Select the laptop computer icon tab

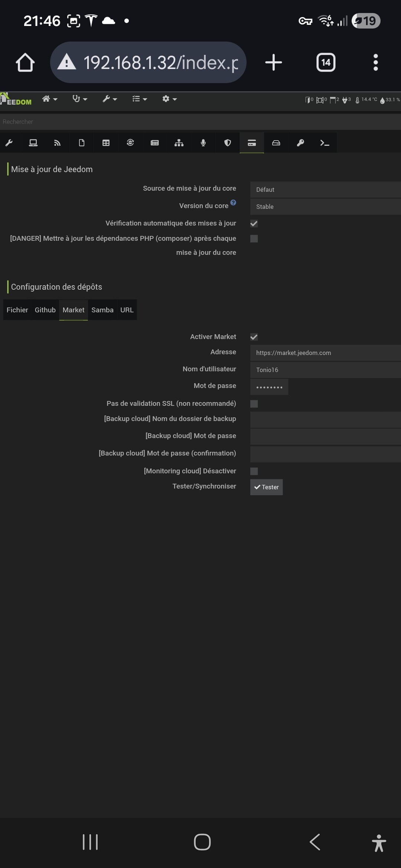coord(33,143)
